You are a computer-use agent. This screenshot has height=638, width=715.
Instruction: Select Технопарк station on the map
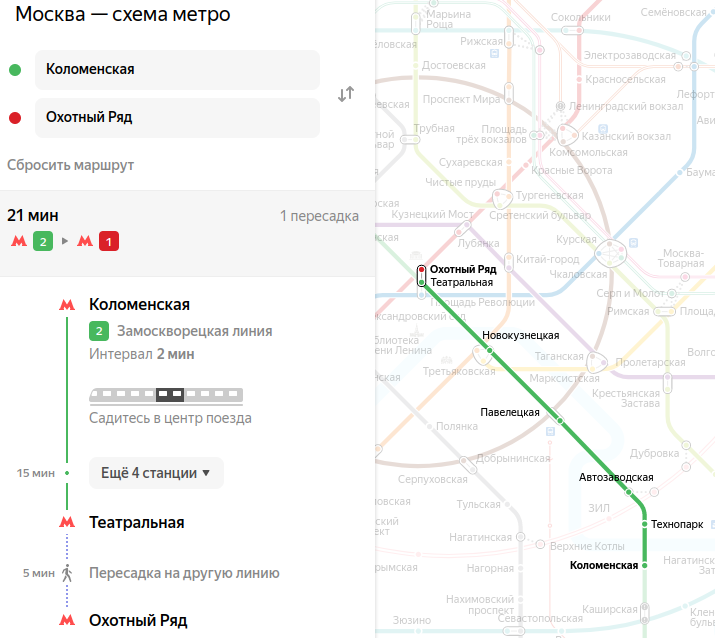tap(677, 524)
